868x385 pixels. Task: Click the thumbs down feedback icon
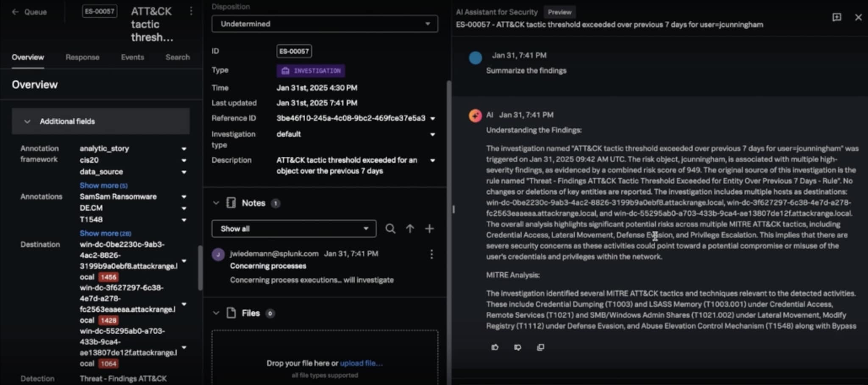(x=517, y=347)
